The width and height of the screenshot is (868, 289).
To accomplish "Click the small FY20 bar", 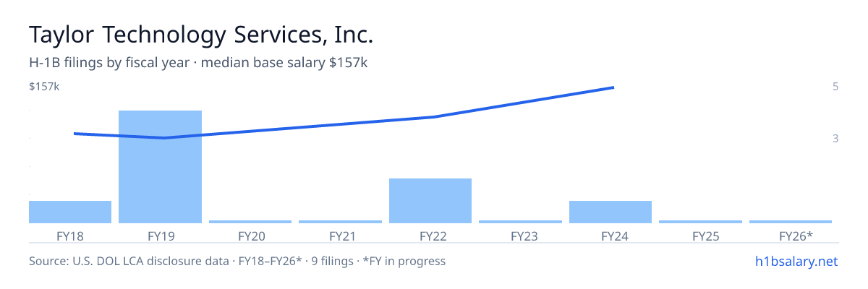I will coord(250,222).
